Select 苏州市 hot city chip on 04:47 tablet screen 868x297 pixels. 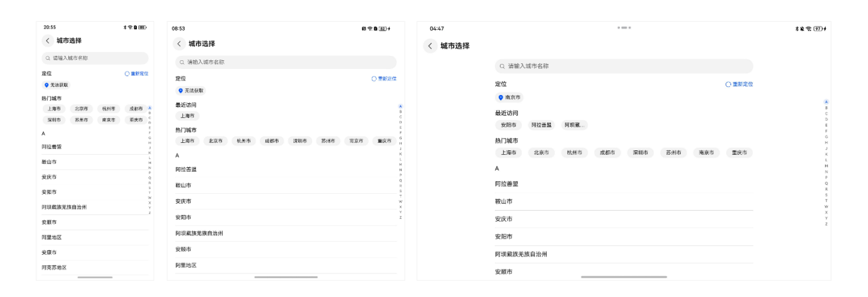click(x=673, y=152)
